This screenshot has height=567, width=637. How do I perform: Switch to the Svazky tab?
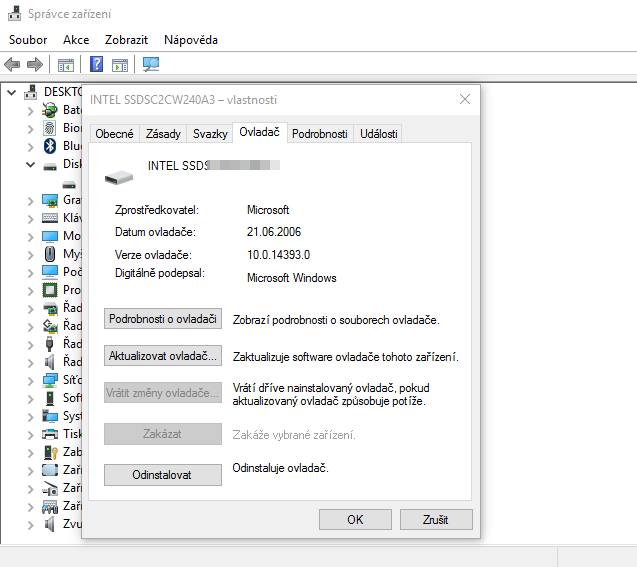click(x=210, y=134)
